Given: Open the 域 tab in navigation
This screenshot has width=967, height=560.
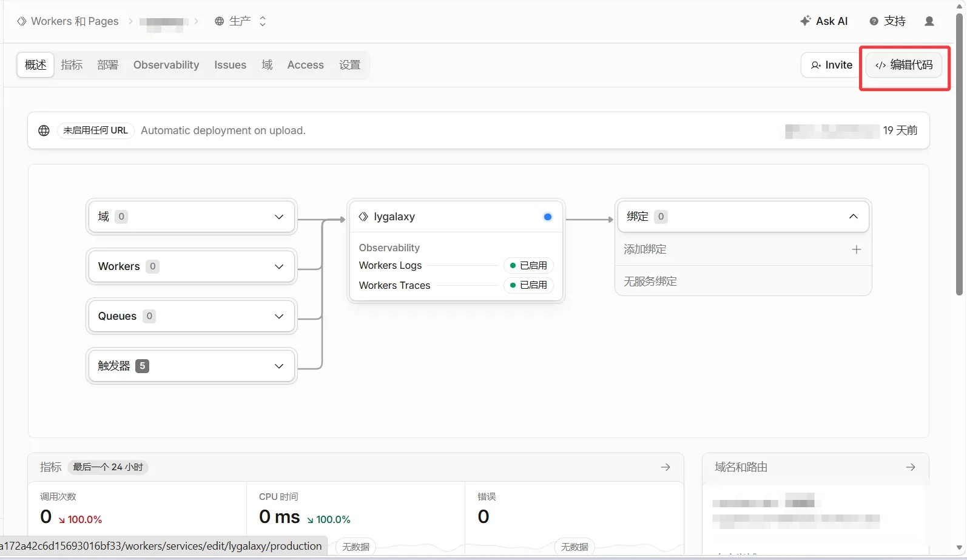Looking at the screenshot, I should 267,65.
